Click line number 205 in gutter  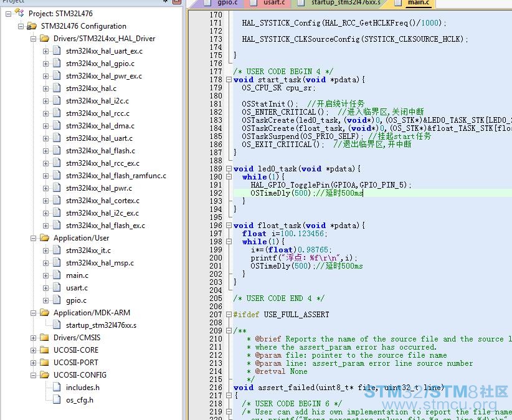tap(216, 298)
